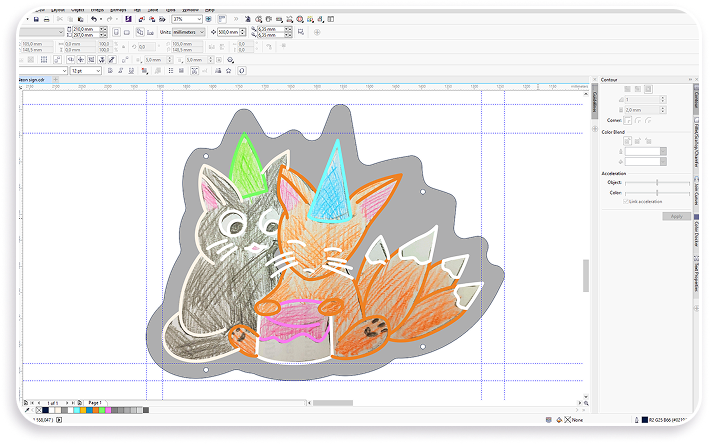Go to the previous page arrow in page navigator
The width and height of the screenshot is (710, 444).
coord(38,403)
